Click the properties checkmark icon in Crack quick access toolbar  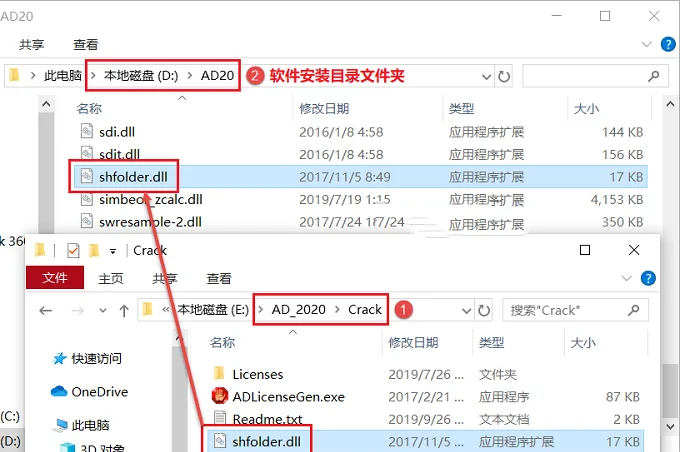coord(73,250)
